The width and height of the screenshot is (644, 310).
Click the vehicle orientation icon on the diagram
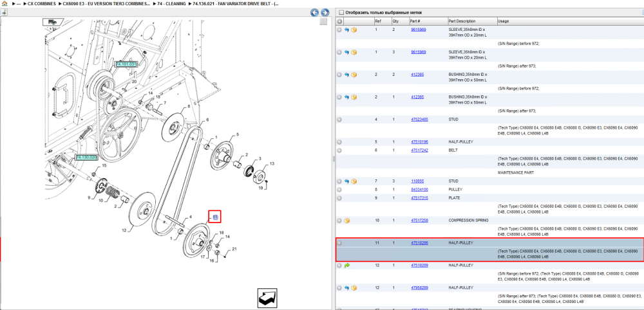52,21
